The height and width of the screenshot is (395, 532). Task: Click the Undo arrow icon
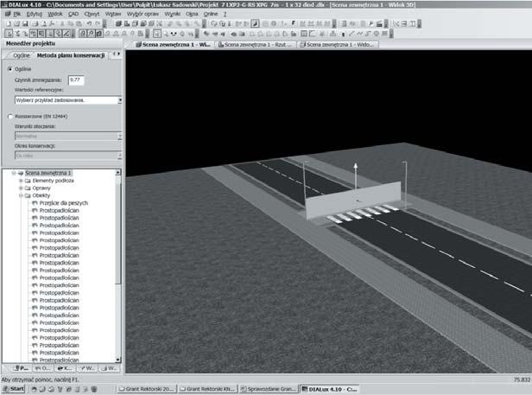[89, 24]
